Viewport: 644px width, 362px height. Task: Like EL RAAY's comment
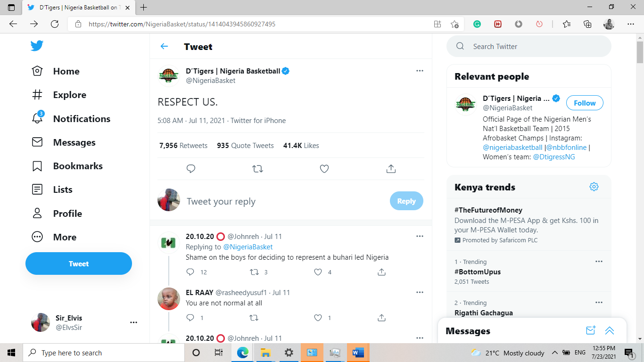[x=318, y=318]
